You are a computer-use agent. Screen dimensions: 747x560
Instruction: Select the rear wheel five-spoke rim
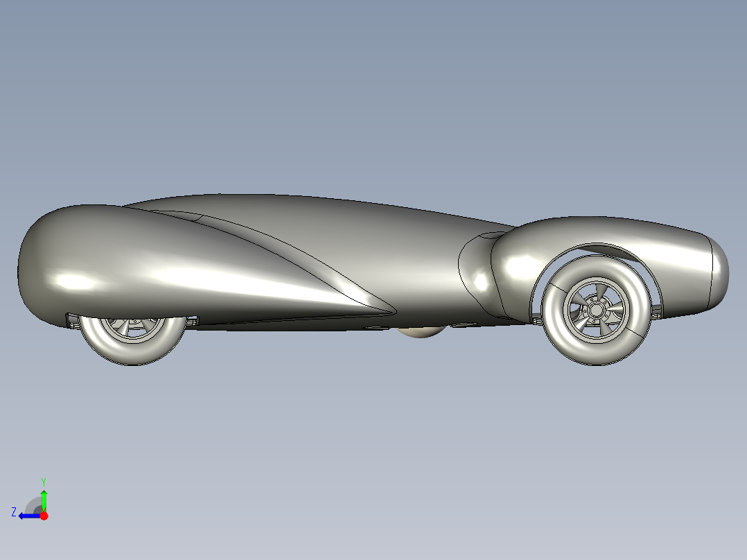tap(595, 310)
